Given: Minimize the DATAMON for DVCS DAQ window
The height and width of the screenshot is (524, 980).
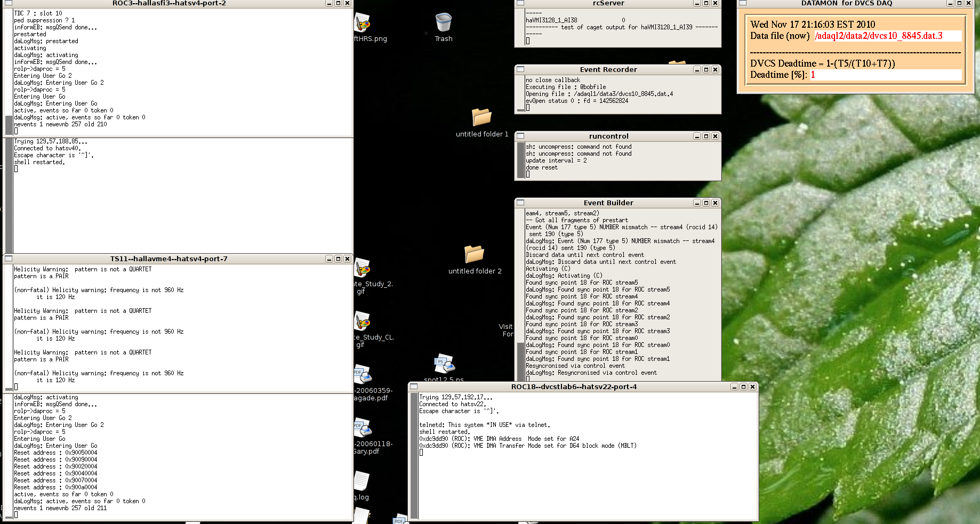Looking at the screenshot, I should click(951, 3).
